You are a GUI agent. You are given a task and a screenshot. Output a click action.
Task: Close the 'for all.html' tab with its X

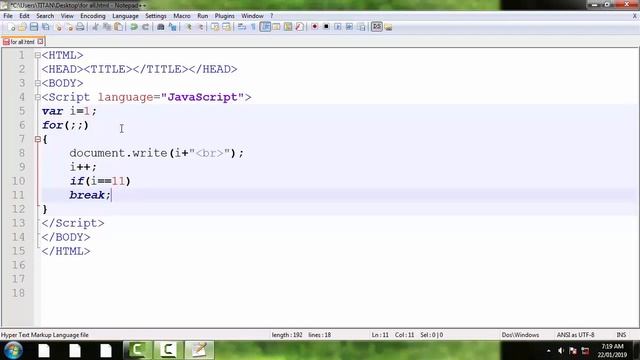pos(40,41)
